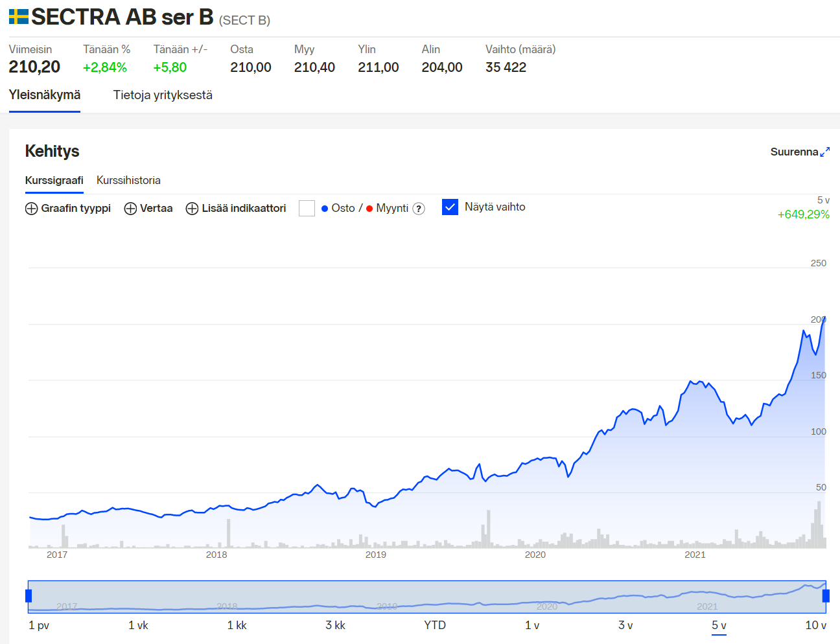Click the Suurenna expand arrows icon
The height and width of the screenshot is (644, 840).
(824, 152)
